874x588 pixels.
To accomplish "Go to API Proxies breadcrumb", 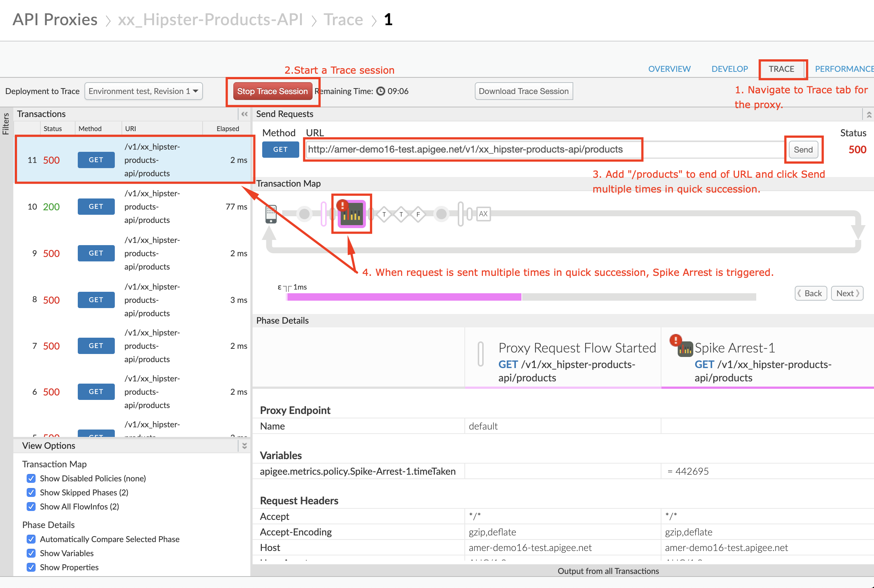I will [x=55, y=20].
